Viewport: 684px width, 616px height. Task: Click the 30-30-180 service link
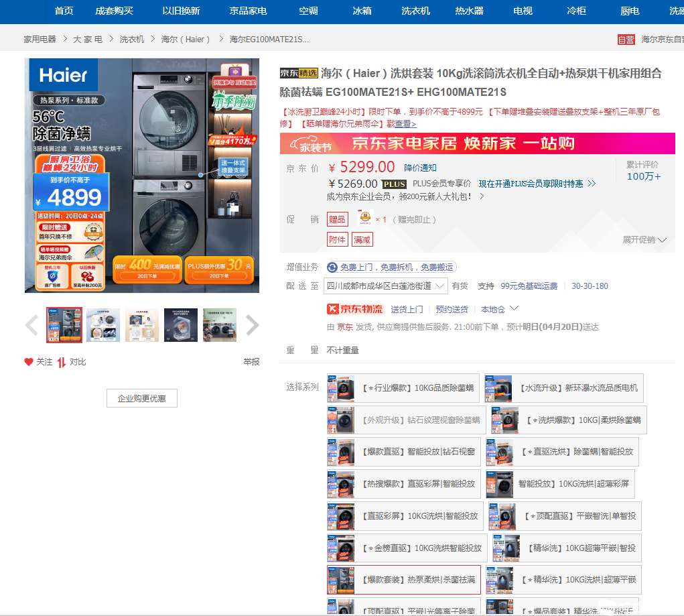(x=590, y=286)
